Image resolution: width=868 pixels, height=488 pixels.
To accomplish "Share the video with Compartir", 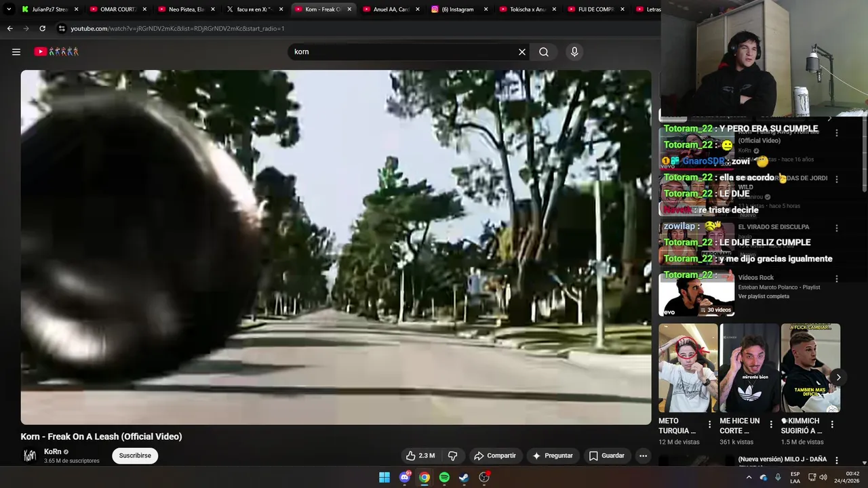I will click(x=495, y=455).
